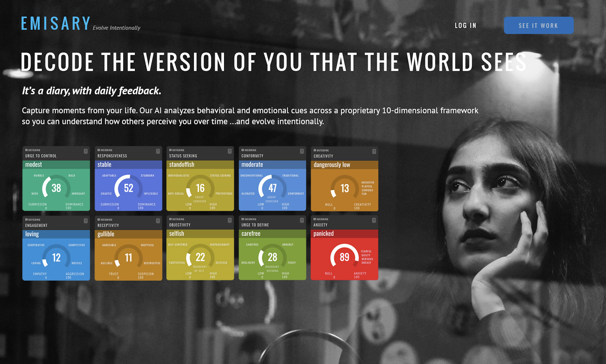
Task: Click the Anxiety gauge showing 89
Action: point(344,257)
